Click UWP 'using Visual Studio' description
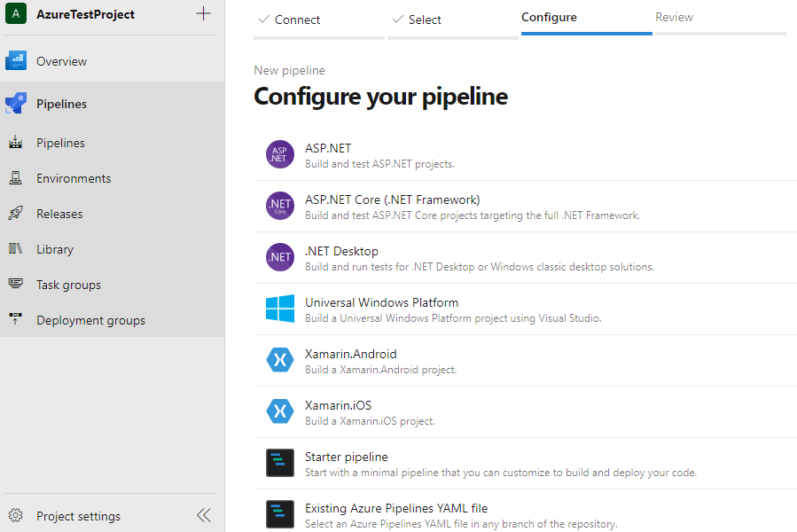Viewport: 797px width, 532px height. tap(453, 318)
